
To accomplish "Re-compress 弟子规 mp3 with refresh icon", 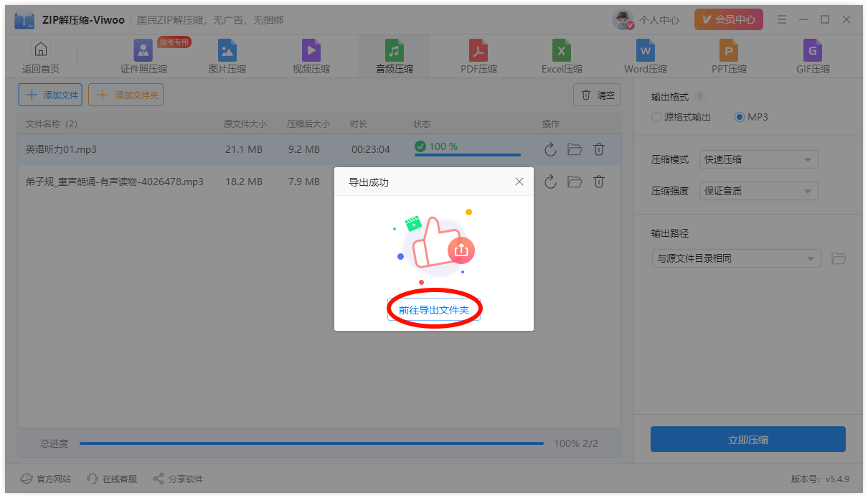I will point(550,182).
